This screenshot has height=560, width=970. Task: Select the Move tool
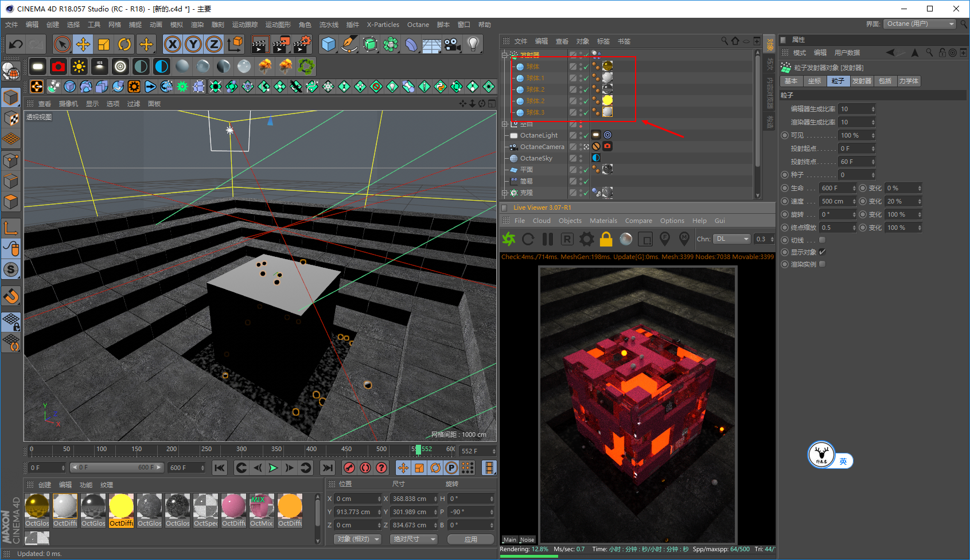[x=83, y=44]
